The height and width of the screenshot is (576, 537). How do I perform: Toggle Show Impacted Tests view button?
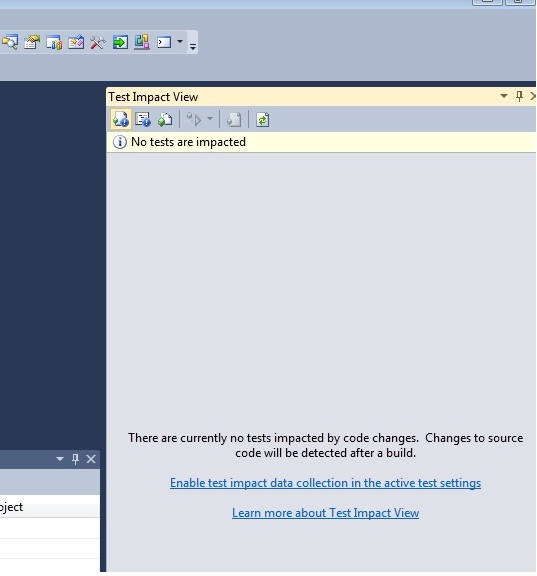click(121, 120)
